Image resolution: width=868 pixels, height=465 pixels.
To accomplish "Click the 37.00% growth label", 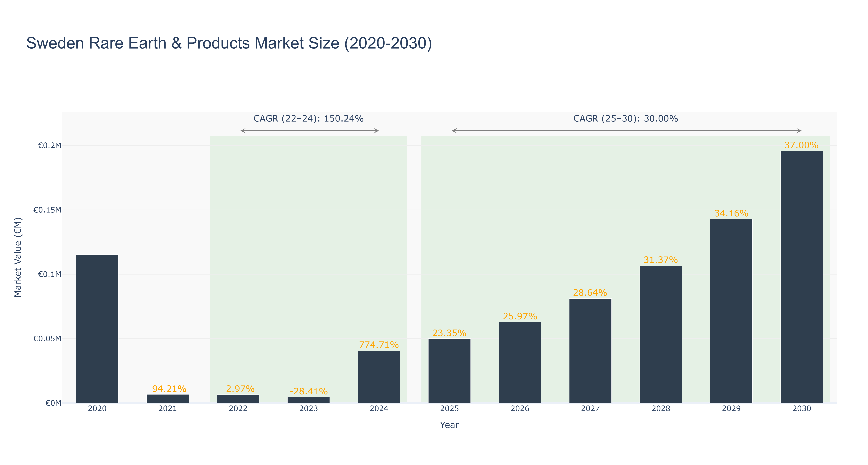I will click(x=802, y=145).
